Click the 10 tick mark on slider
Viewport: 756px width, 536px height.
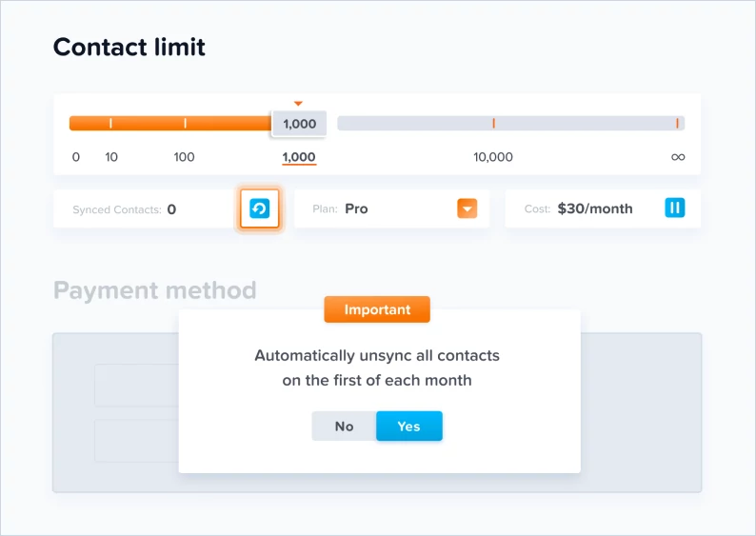point(110,123)
